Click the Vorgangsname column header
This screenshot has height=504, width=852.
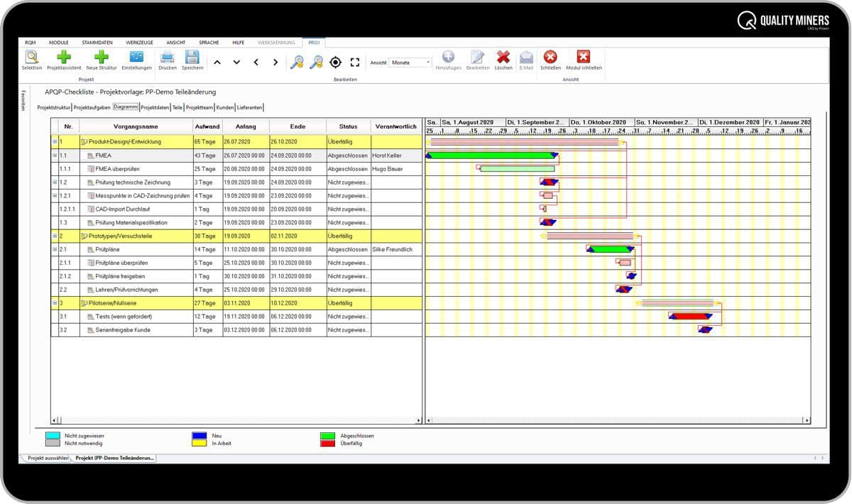pyautogui.click(x=136, y=126)
